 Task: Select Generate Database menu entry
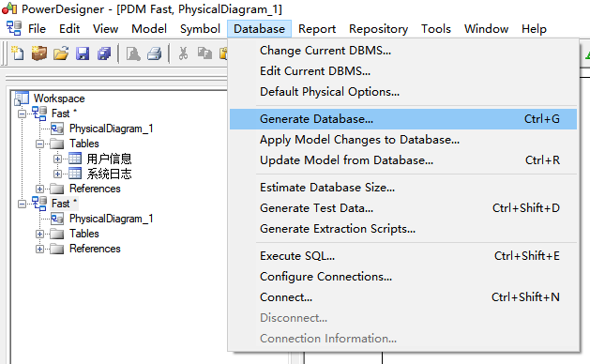[x=403, y=119]
